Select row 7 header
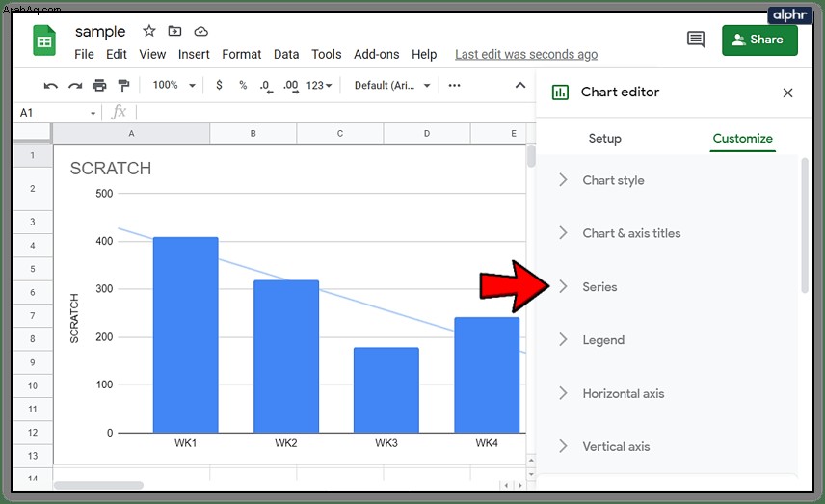The height and width of the screenshot is (504, 825). (33, 316)
